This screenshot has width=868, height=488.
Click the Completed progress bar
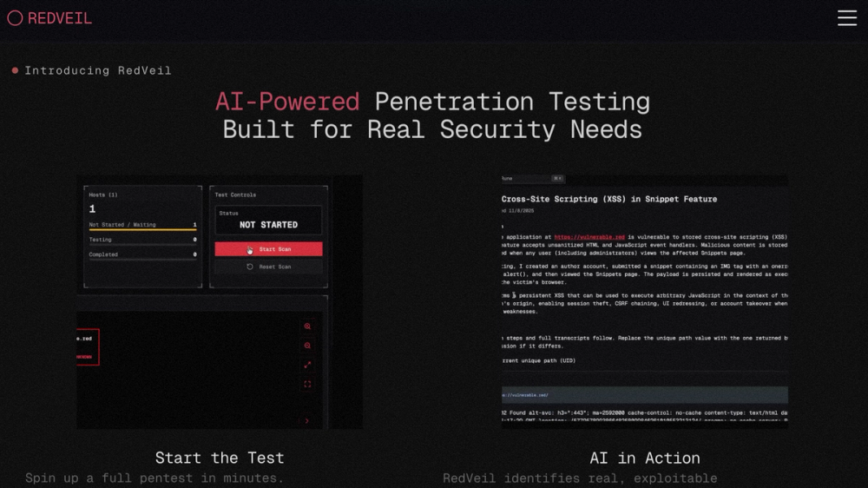pyautogui.click(x=143, y=259)
